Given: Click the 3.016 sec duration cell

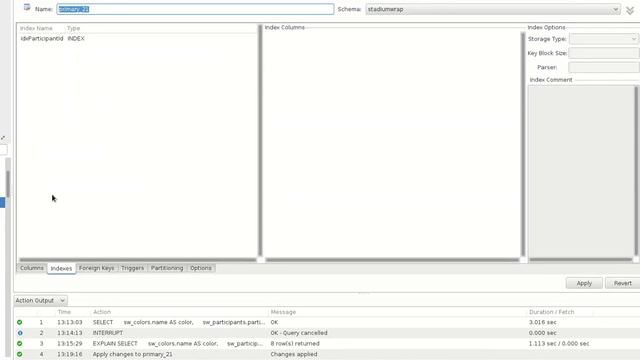Looking at the screenshot, I should [x=542, y=322].
